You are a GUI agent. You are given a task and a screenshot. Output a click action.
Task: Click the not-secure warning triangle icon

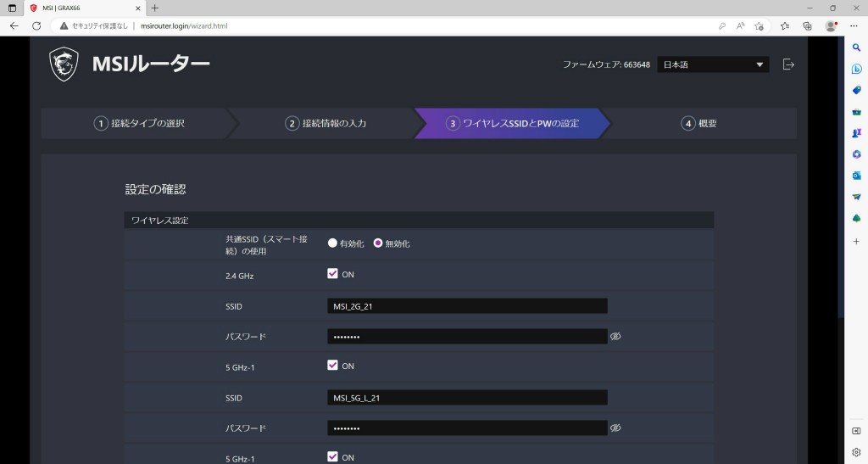click(x=64, y=26)
